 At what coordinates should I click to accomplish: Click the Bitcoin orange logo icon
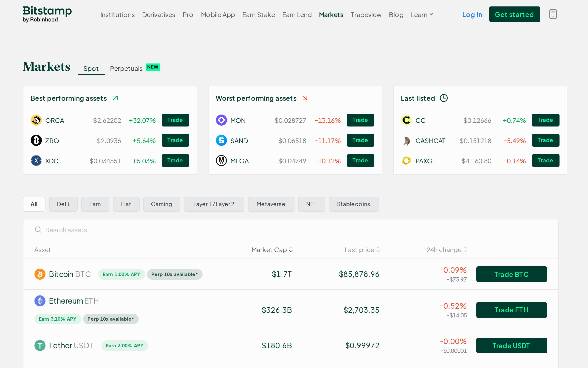coord(40,274)
